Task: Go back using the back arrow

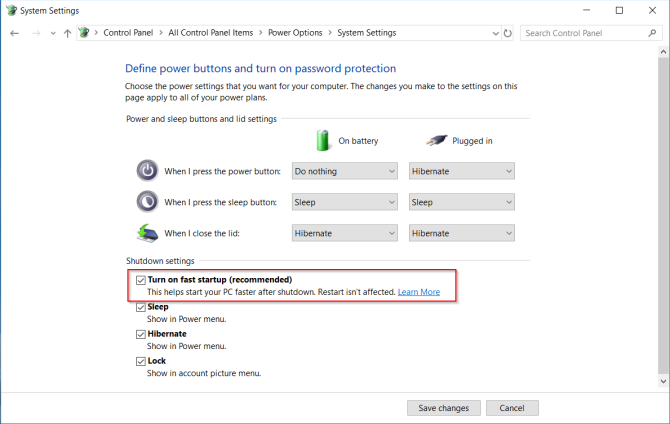Action: click(15, 33)
